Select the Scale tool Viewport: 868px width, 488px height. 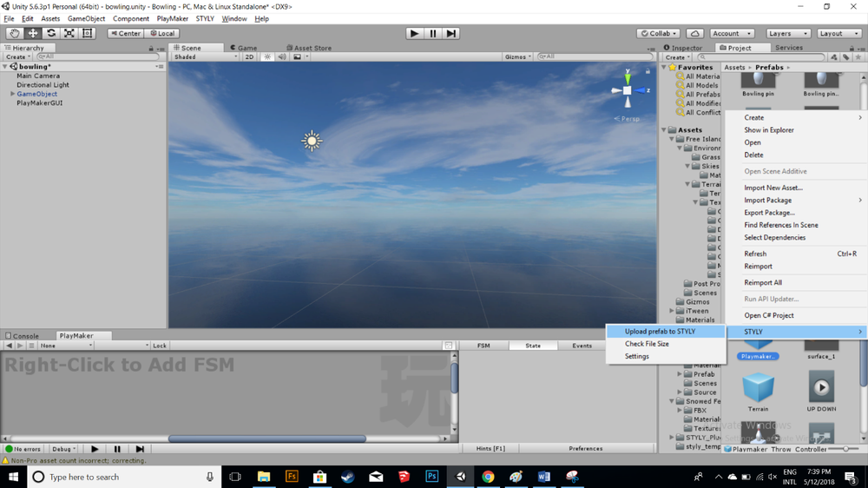coord(69,33)
